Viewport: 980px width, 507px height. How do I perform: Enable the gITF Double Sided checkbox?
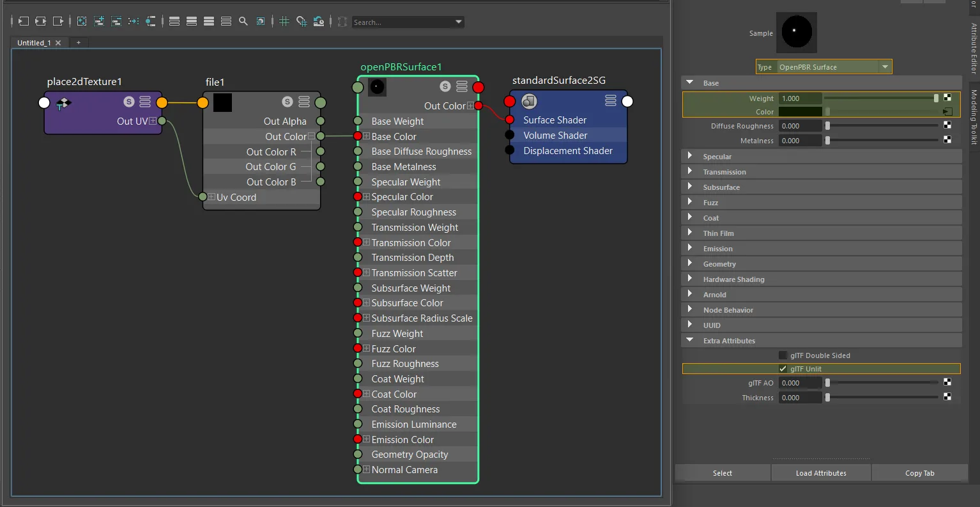tap(783, 355)
